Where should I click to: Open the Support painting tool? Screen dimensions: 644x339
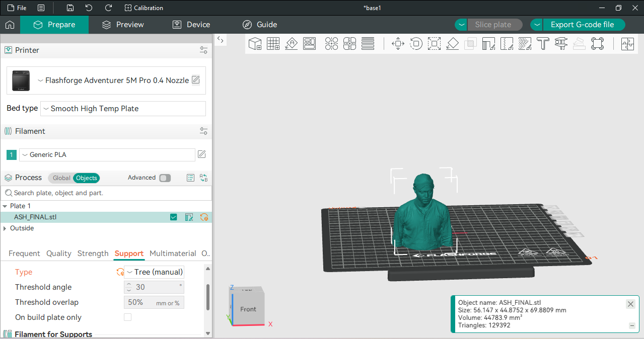[x=488, y=44]
